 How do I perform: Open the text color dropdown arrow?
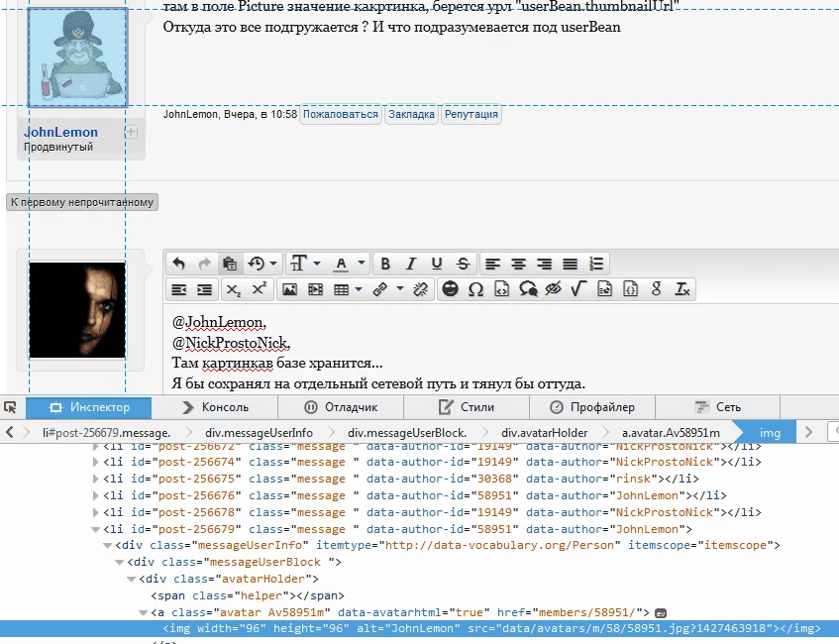click(362, 264)
